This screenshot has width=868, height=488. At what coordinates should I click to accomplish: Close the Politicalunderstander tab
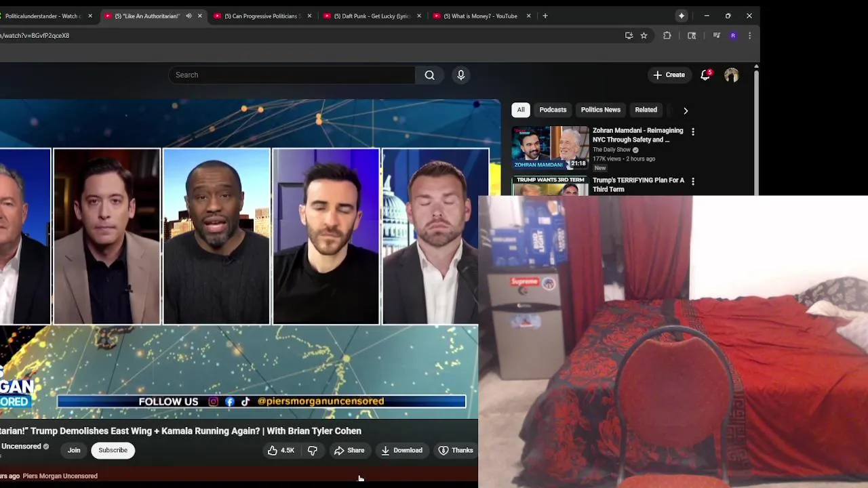coord(90,16)
